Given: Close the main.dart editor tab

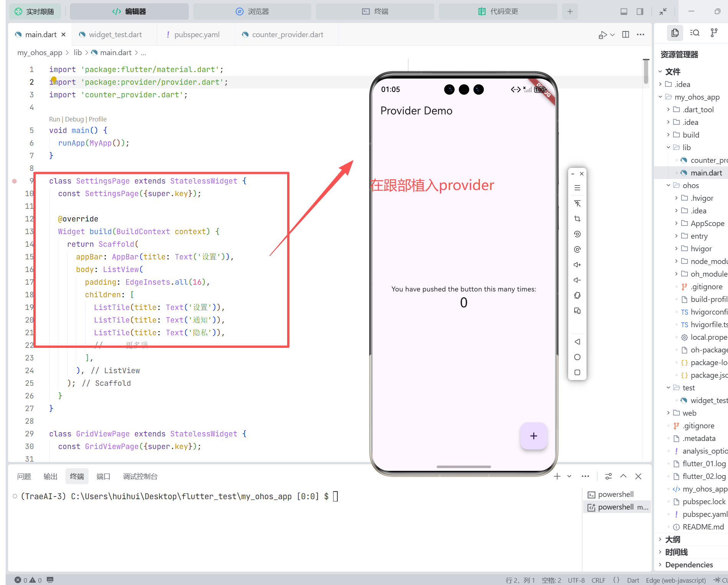Looking at the screenshot, I should (64, 34).
